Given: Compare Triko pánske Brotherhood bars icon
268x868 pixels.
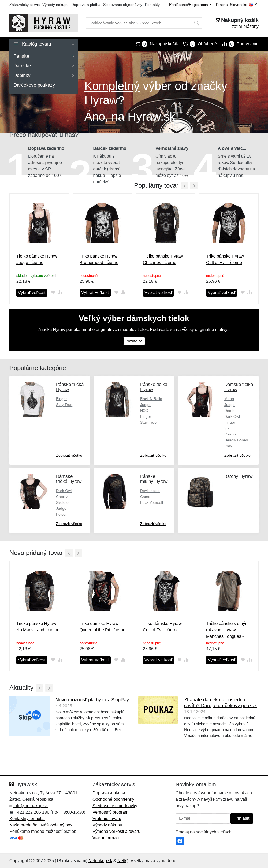Looking at the screenshot, I should [123, 292].
